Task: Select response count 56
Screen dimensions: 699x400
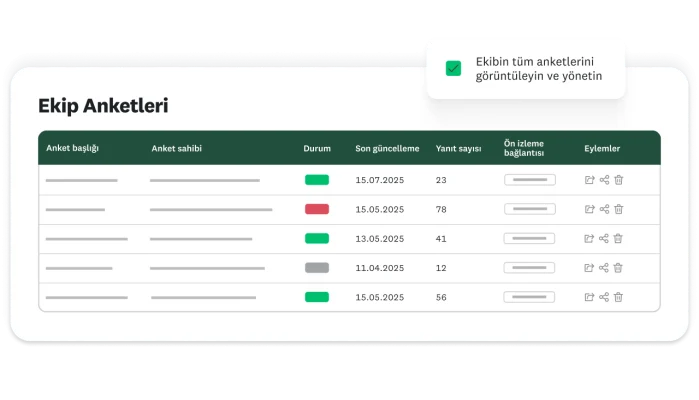Action: pyautogui.click(x=441, y=297)
